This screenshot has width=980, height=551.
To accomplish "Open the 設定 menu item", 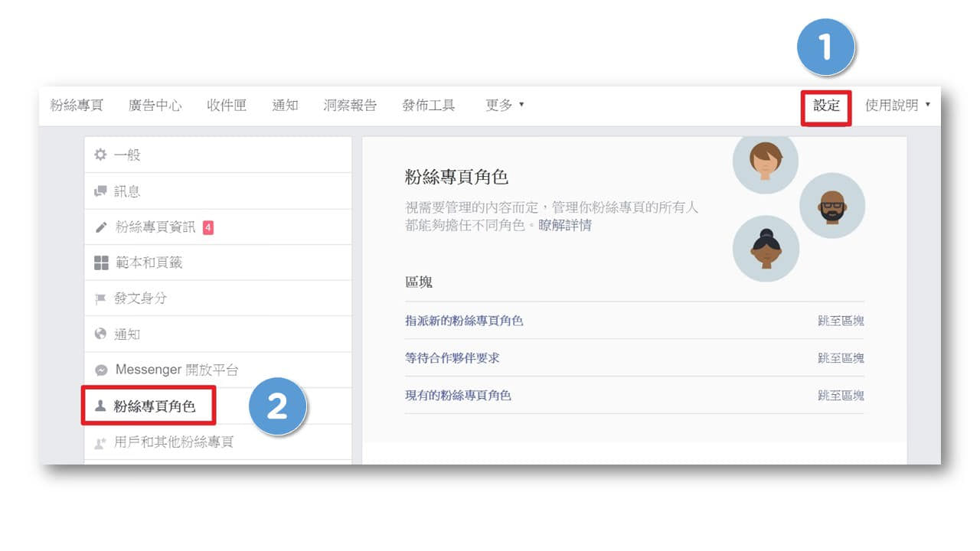I will point(826,106).
